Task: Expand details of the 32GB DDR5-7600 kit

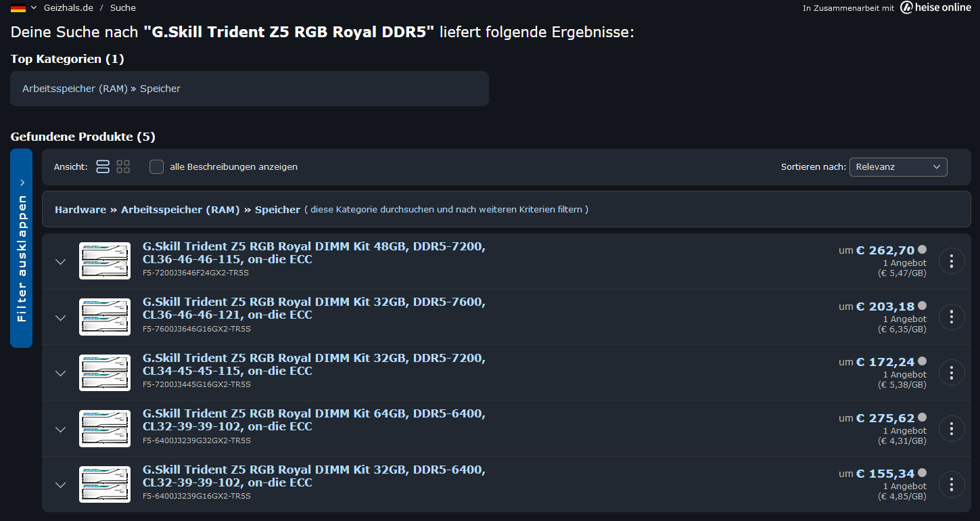Action: pyautogui.click(x=60, y=317)
